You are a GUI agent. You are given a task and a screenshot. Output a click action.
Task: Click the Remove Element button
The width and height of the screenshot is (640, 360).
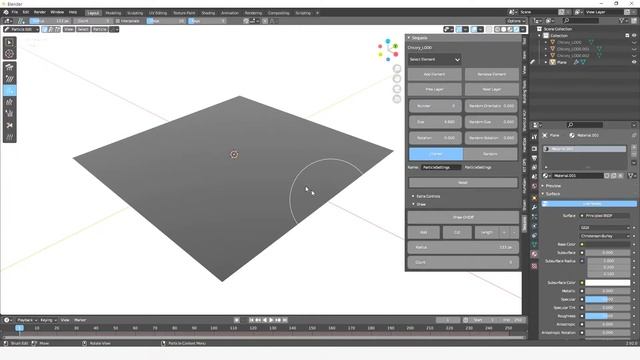point(491,74)
